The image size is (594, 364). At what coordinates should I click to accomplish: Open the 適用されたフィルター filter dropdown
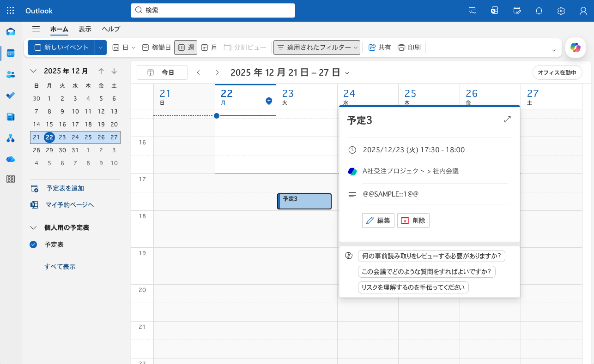click(x=317, y=48)
